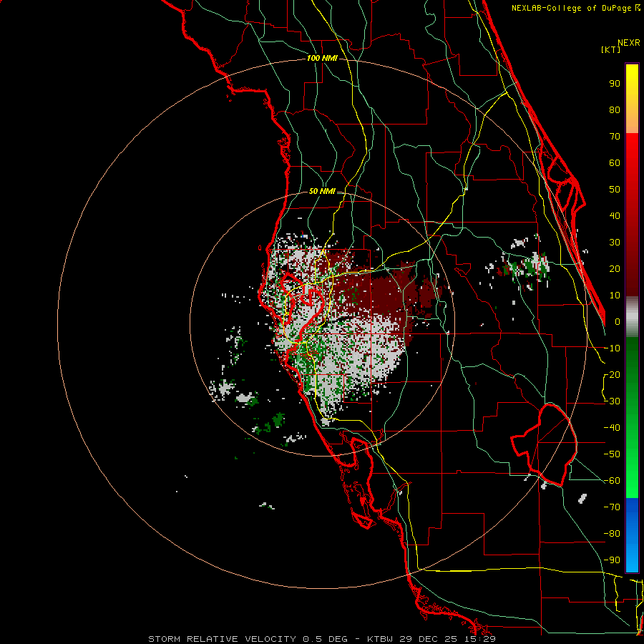Click the -90 value on color scale
644x644 pixels.
coord(612,560)
